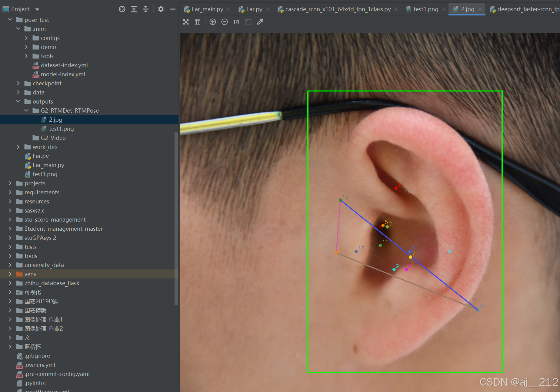Viewport: 560px width, 392px height.
Task: Expand the work_dirs folder
Action: pyautogui.click(x=18, y=147)
